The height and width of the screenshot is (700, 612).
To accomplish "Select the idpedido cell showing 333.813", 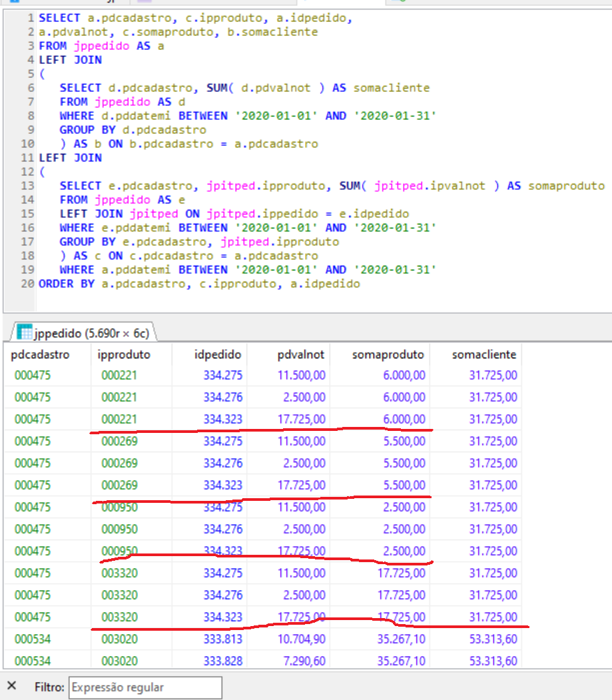I will (x=223, y=639).
